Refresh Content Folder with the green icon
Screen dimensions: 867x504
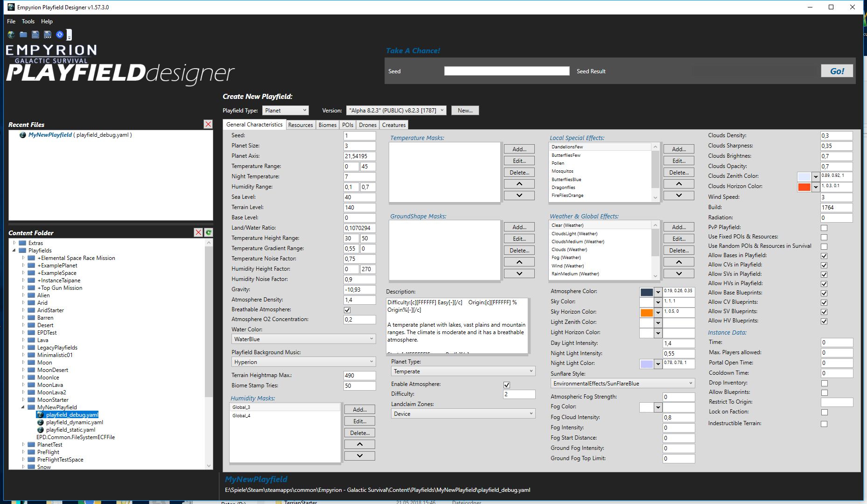(209, 232)
